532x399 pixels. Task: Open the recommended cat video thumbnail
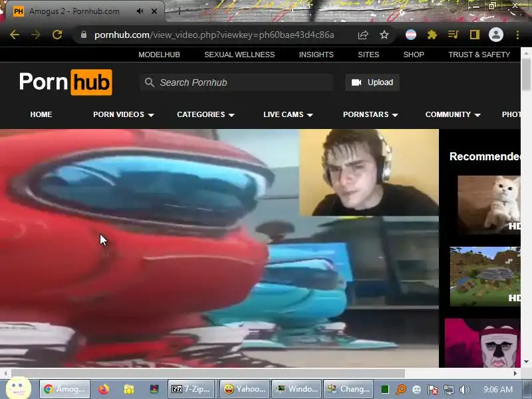[489, 205]
